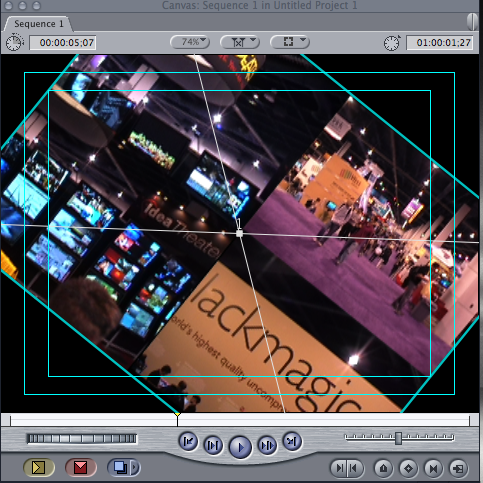Click the Mark In button

tap(339, 469)
